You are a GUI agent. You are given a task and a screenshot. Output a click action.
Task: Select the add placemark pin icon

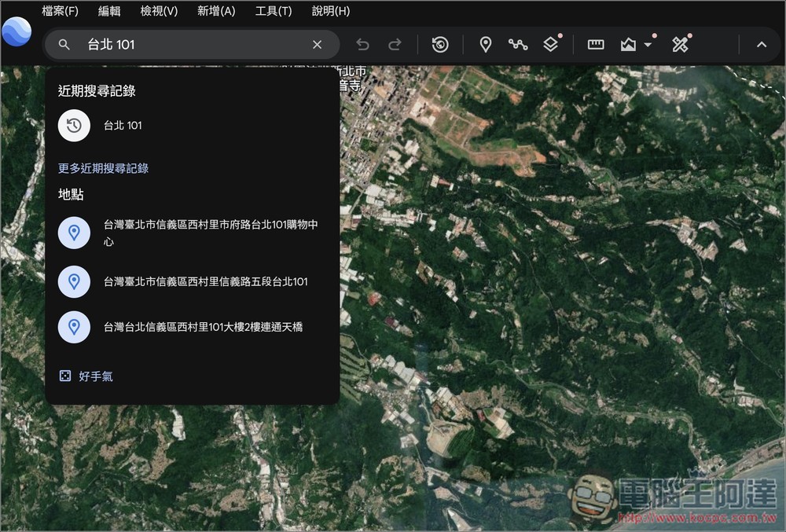click(485, 45)
